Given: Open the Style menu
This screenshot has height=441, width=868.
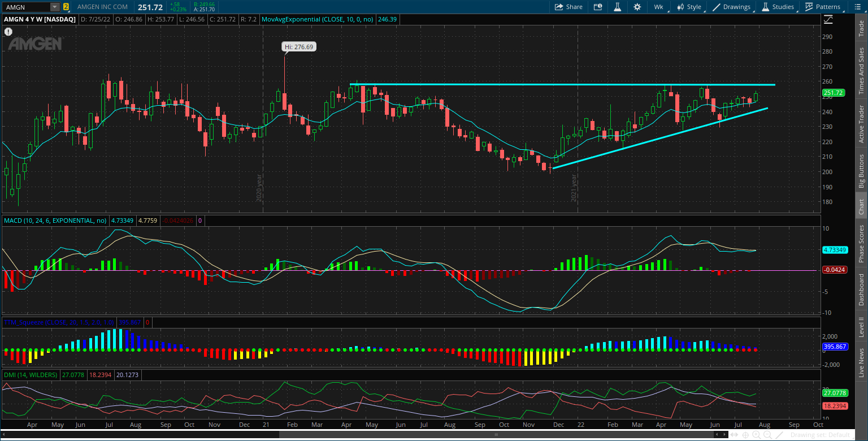Looking at the screenshot, I should pos(689,7).
